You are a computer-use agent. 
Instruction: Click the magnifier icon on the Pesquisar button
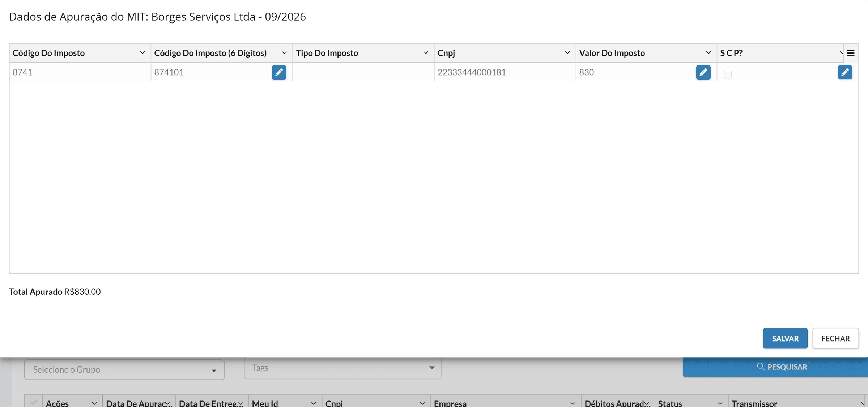760,366
